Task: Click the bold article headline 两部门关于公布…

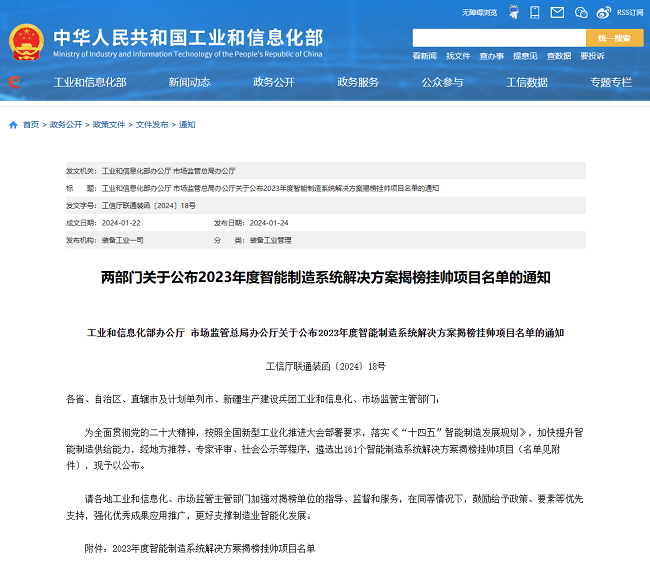Action: (325, 277)
